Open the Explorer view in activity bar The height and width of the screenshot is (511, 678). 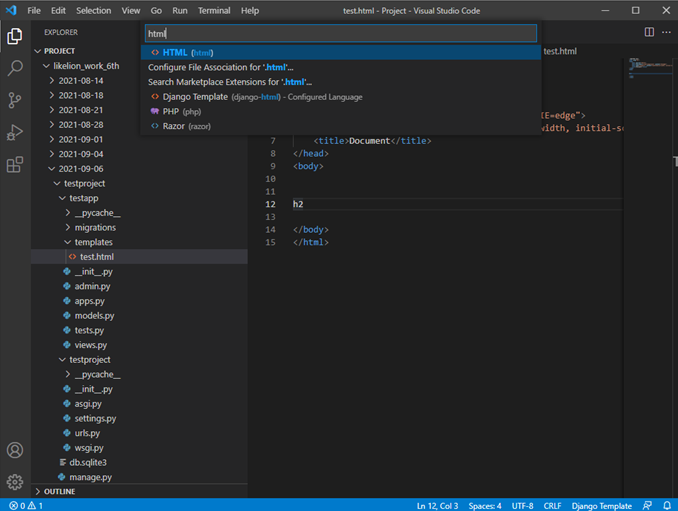pyautogui.click(x=15, y=36)
